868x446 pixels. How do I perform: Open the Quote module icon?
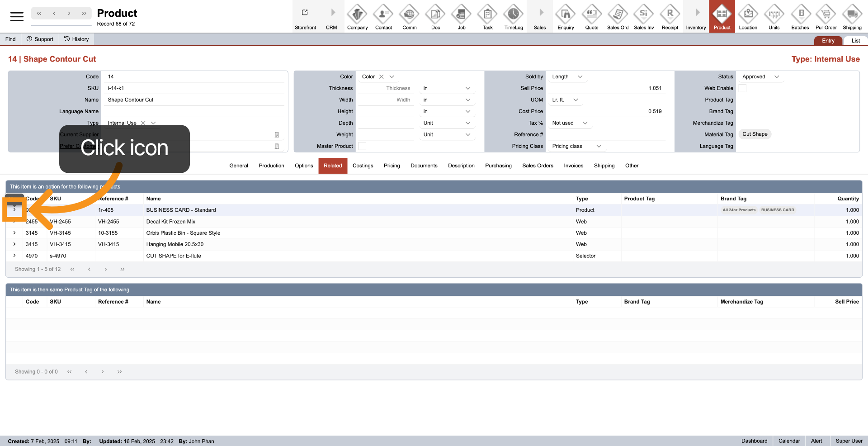(x=591, y=14)
